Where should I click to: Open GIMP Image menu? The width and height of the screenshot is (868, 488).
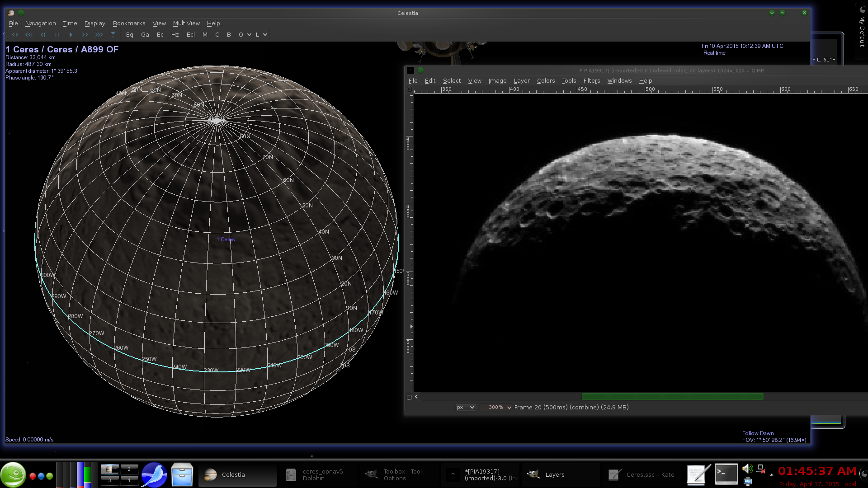497,81
